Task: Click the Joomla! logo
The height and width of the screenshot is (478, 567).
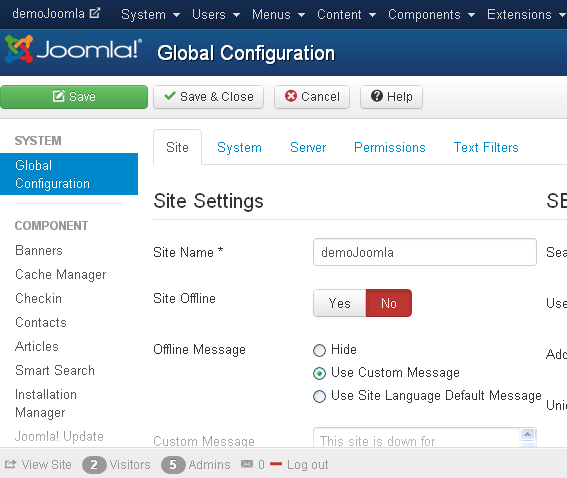Action: coord(73,49)
